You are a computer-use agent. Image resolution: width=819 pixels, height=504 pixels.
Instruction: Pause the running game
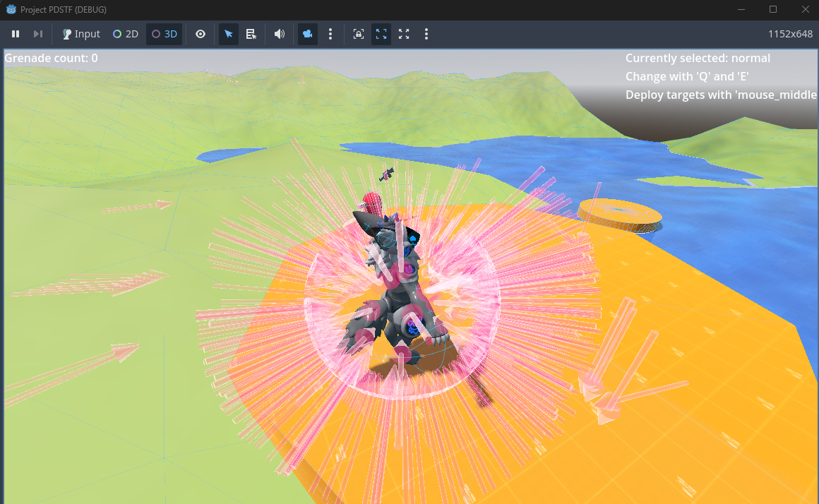[16, 34]
